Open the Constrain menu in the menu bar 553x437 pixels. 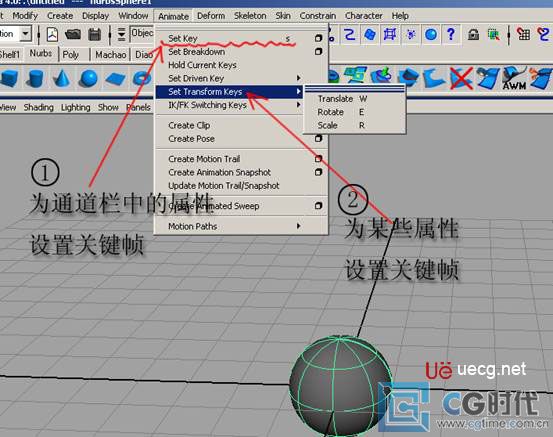point(318,16)
